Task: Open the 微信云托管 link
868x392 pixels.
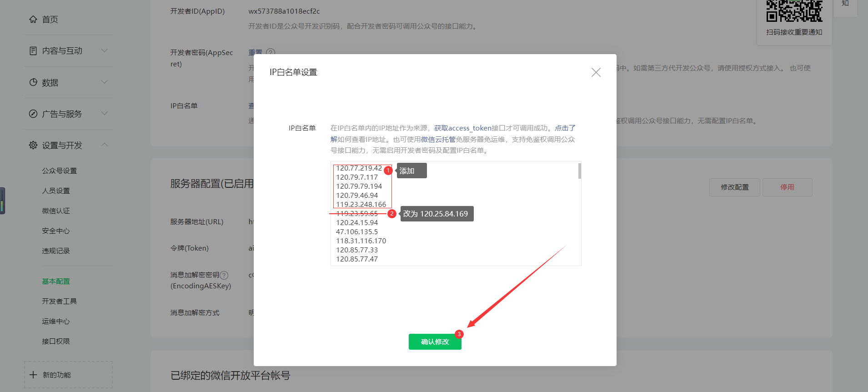Action: 438,140
